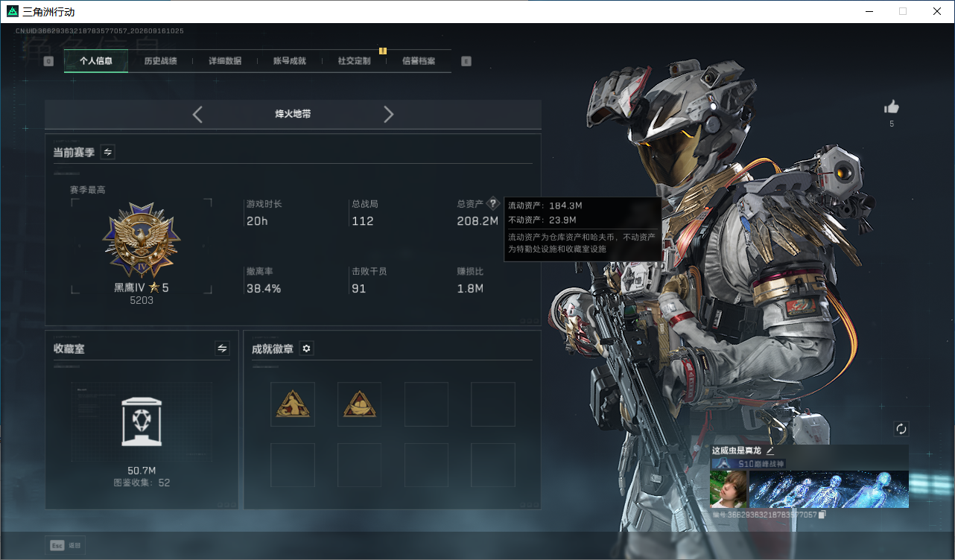This screenshot has height=560, width=955.
Task: Click the 图鉴收集: 52 text
Action: click(x=142, y=483)
